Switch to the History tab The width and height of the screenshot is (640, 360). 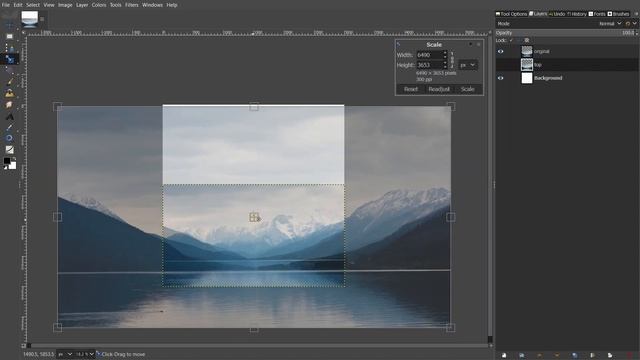pos(577,14)
